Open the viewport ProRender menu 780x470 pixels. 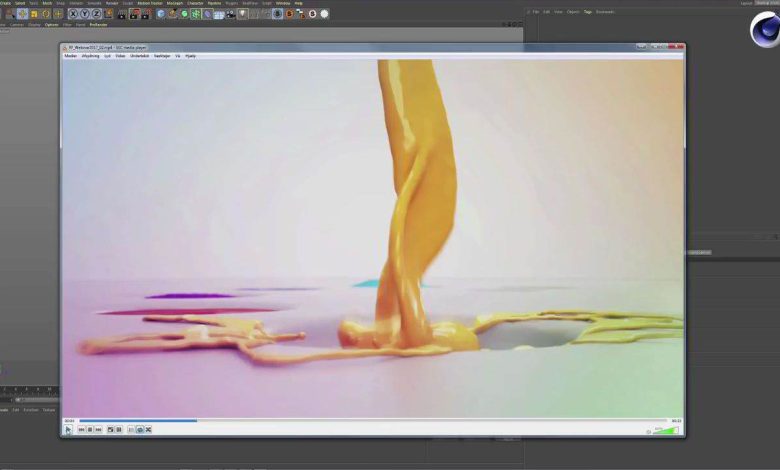coord(98,24)
